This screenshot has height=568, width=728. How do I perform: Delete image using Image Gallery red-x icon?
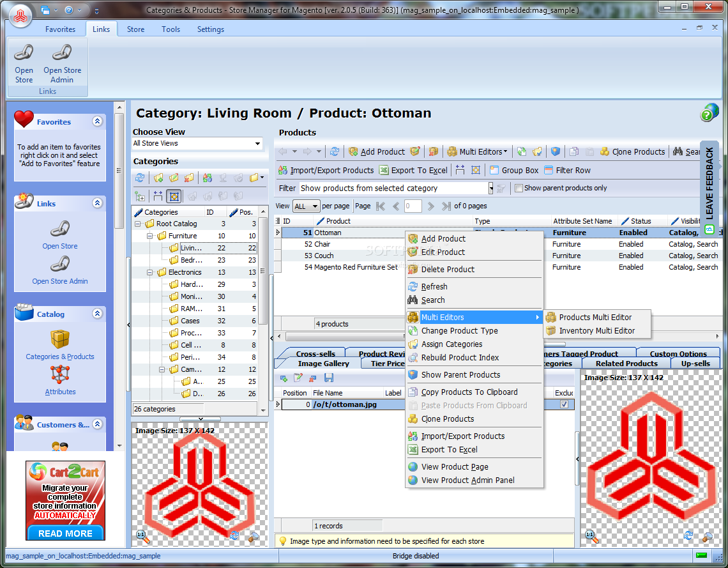click(x=313, y=378)
